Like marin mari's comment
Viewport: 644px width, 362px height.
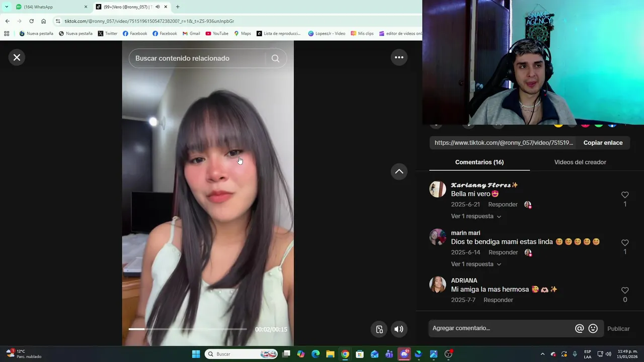625,243
